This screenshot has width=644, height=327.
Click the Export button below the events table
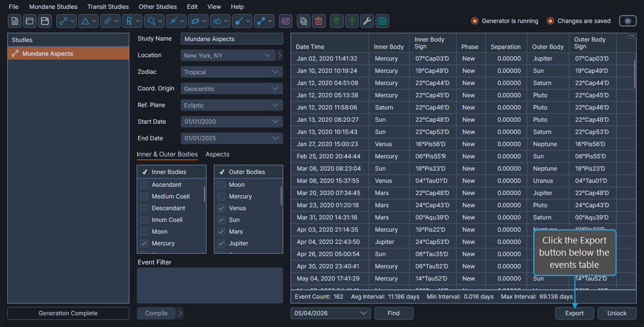tap(575, 313)
